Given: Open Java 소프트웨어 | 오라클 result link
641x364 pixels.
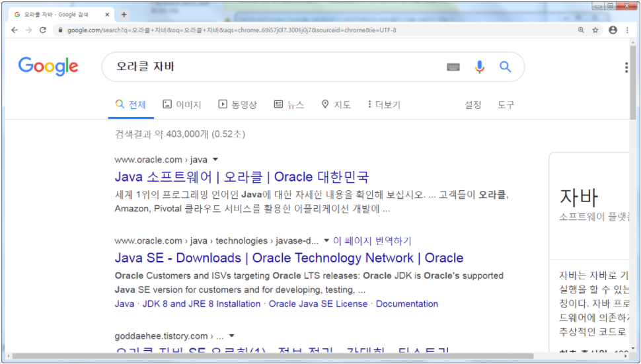Looking at the screenshot, I should [242, 177].
